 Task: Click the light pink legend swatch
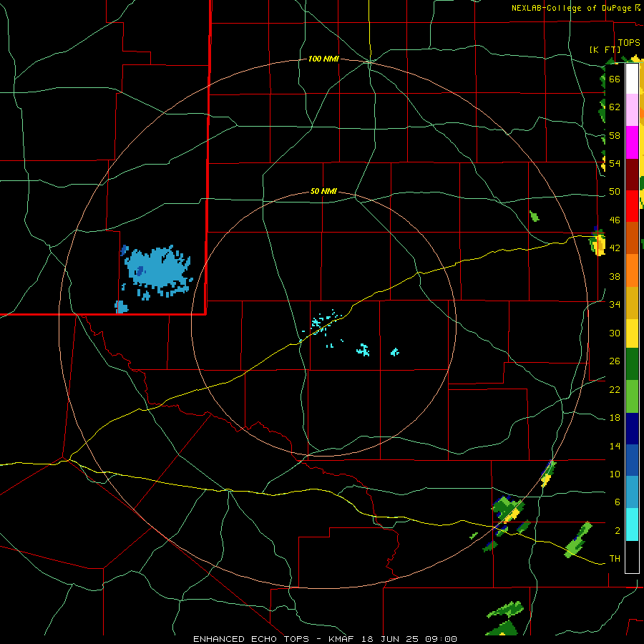coord(632,109)
